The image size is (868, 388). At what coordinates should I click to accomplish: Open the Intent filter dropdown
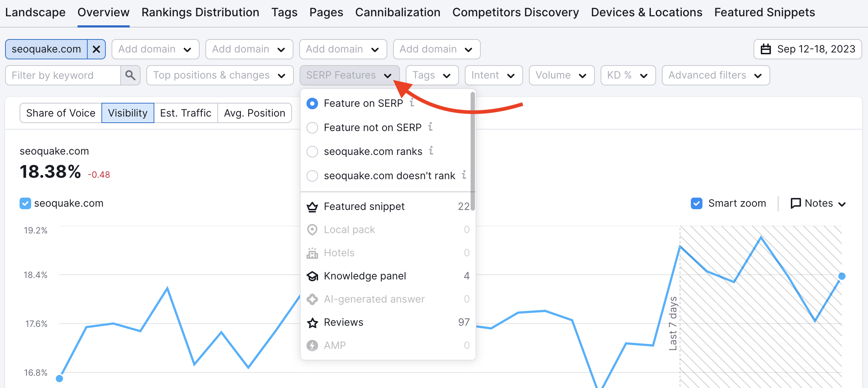[494, 75]
